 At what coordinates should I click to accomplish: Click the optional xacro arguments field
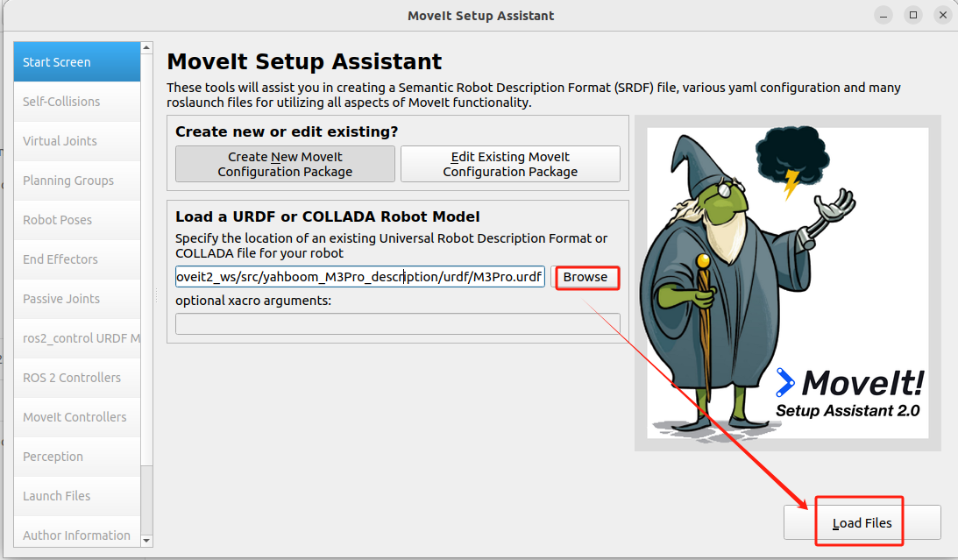(x=398, y=323)
